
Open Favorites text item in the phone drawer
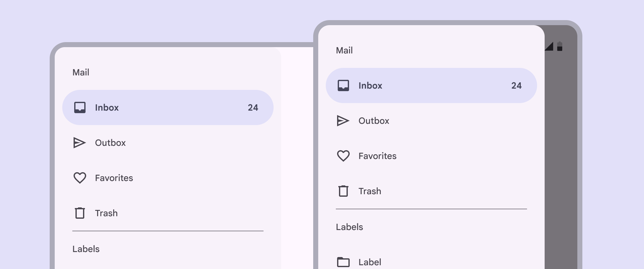pyautogui.click(x=377, y=156)
